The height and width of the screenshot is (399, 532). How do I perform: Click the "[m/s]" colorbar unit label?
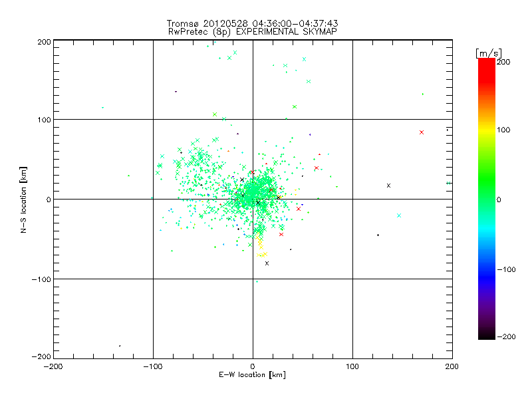coord(489,53)
